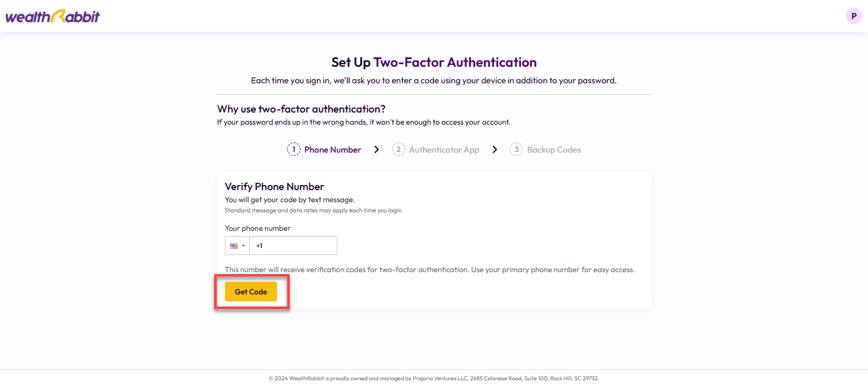Click the Verify Phone Number heading
This screenshot has height=386, width=868.
(275, 186)
